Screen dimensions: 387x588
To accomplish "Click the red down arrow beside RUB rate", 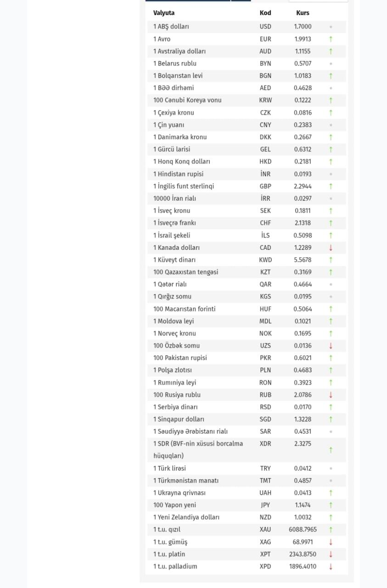I will pyautogui.click(x=331, y=395).
